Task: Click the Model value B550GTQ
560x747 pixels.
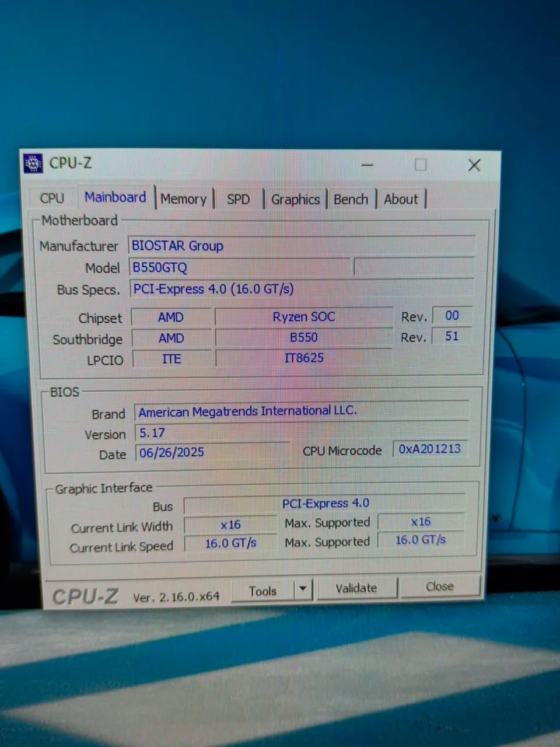Action: (239, 267)
